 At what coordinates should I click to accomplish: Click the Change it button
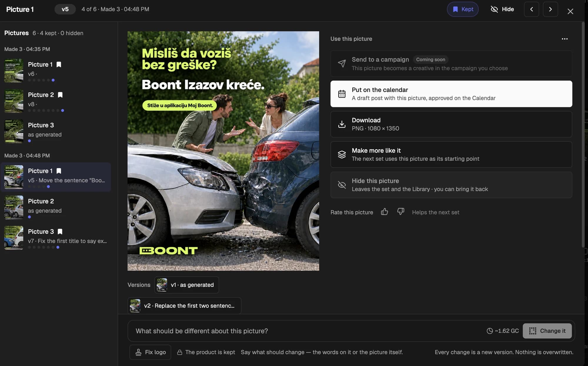click(547, 331)
